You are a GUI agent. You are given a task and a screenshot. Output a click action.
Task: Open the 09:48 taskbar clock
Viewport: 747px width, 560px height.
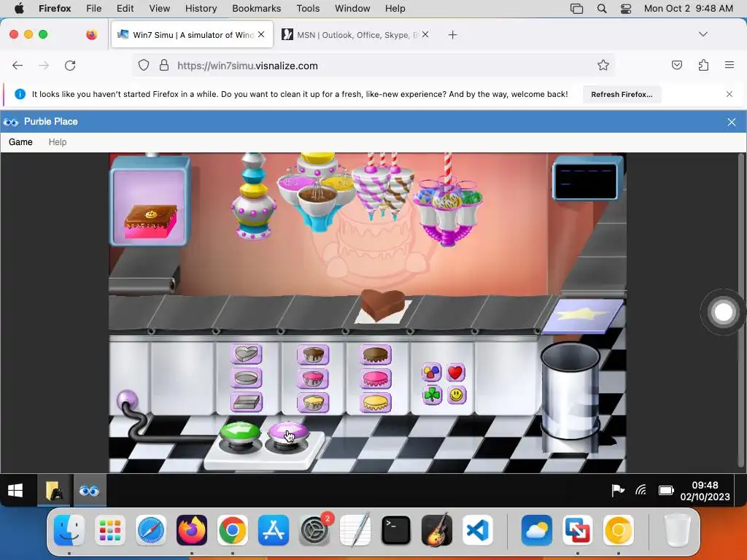(x=705, y=491)
